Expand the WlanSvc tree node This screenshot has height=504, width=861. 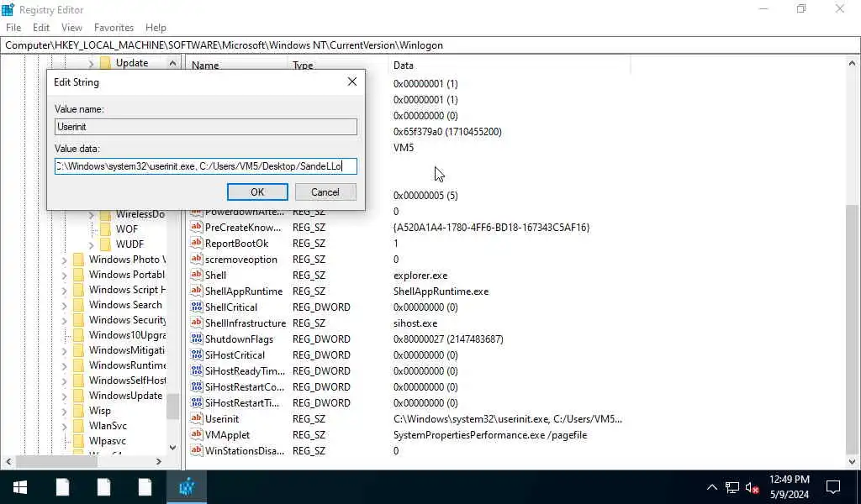[64, 426]
